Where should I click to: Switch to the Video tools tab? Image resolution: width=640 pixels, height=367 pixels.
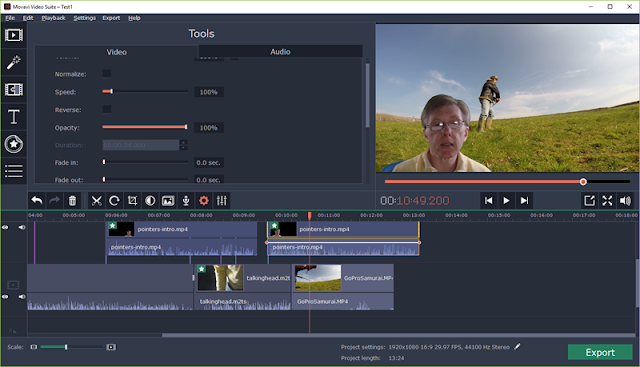[x=117, y=52]
